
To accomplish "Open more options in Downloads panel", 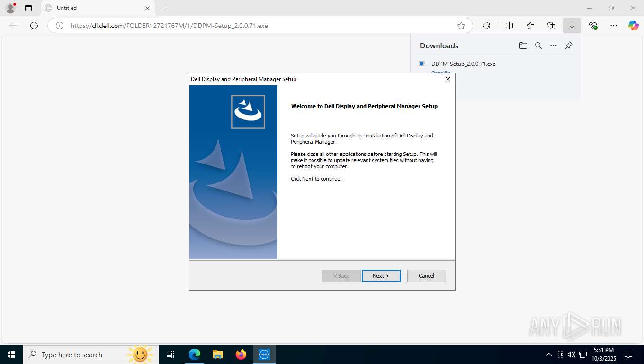I will (554, 45).
